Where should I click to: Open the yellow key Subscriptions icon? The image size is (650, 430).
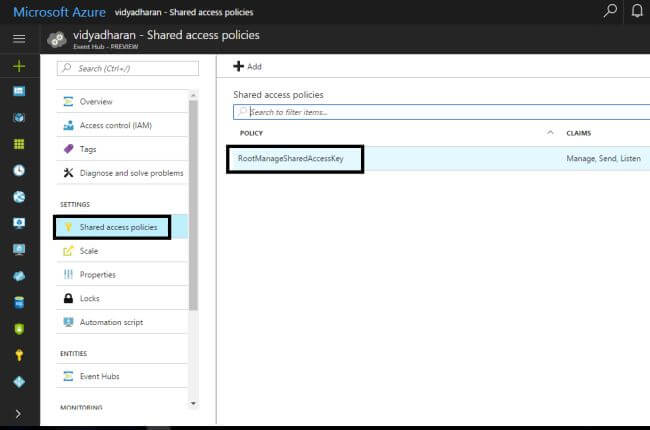pos(19,355)
